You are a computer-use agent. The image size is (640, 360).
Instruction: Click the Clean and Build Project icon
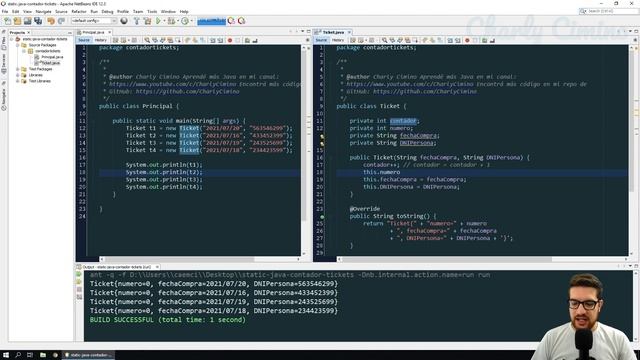147,21
